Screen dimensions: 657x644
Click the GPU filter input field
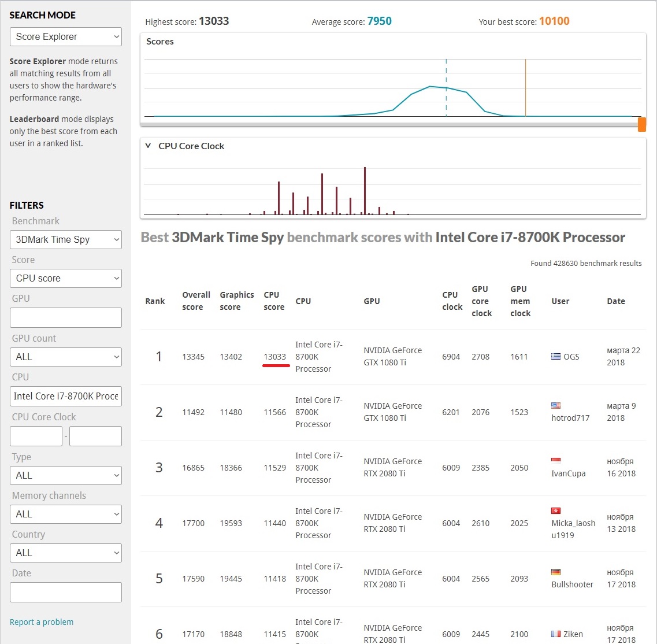click(x=66, y=317)
